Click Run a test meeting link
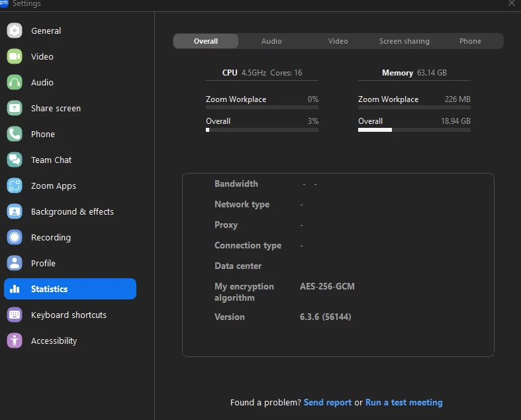The image size is (521, 420). coord(404,402)
